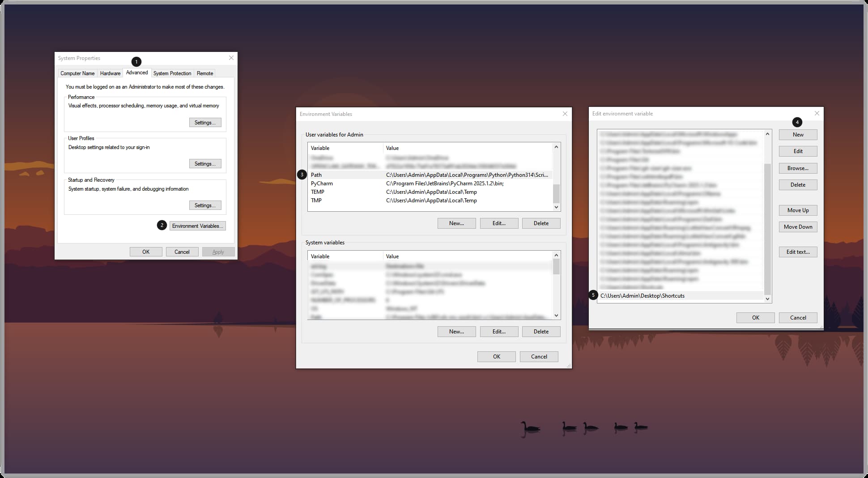868x478 pixels.
Task: Select the Advanced tab
Action: coord(137,73)
